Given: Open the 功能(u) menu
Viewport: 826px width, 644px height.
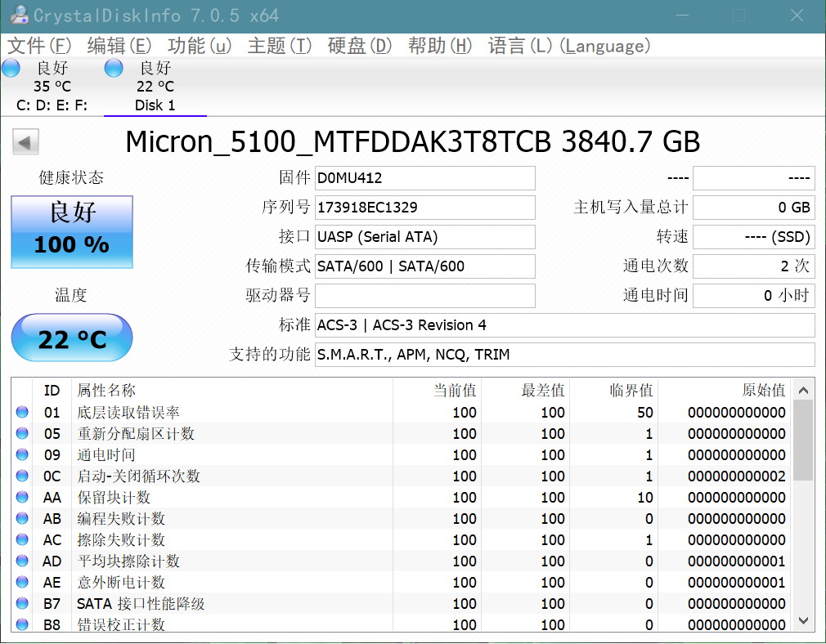Looking at the screenshot, I should point(199,46).
